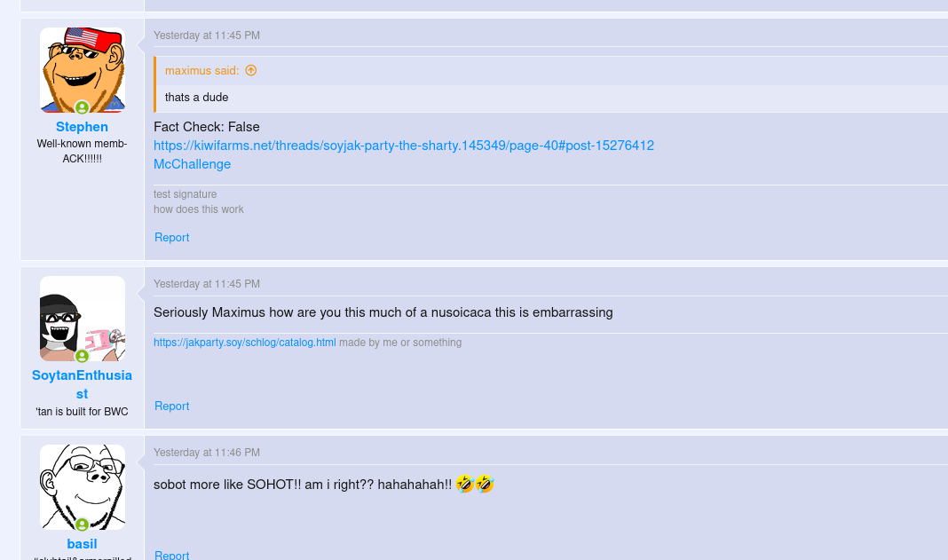Viewport: 948px width, 560px height.
Task: Open basil's username link
Action: click(x=82, y=544)
